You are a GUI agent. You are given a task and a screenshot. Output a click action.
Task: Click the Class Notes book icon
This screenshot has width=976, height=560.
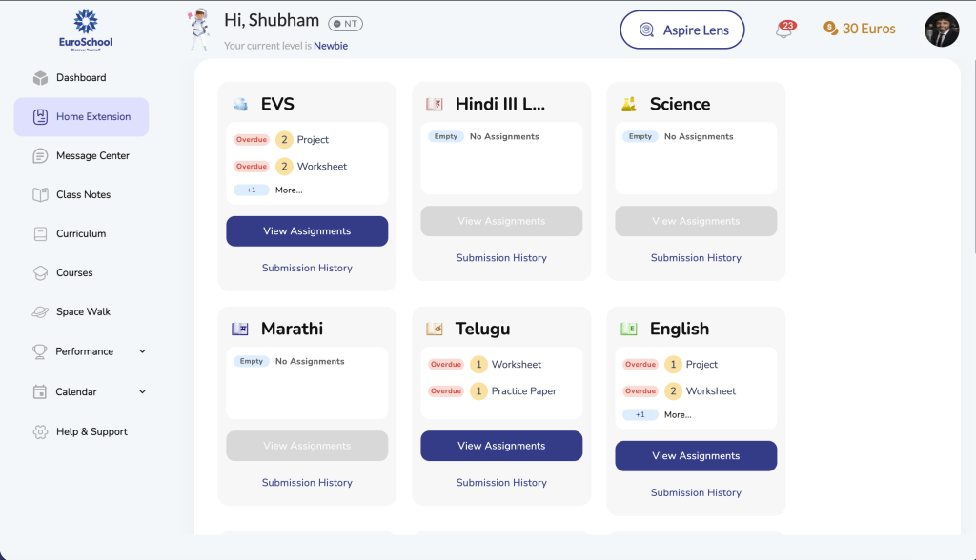[40, 195]
